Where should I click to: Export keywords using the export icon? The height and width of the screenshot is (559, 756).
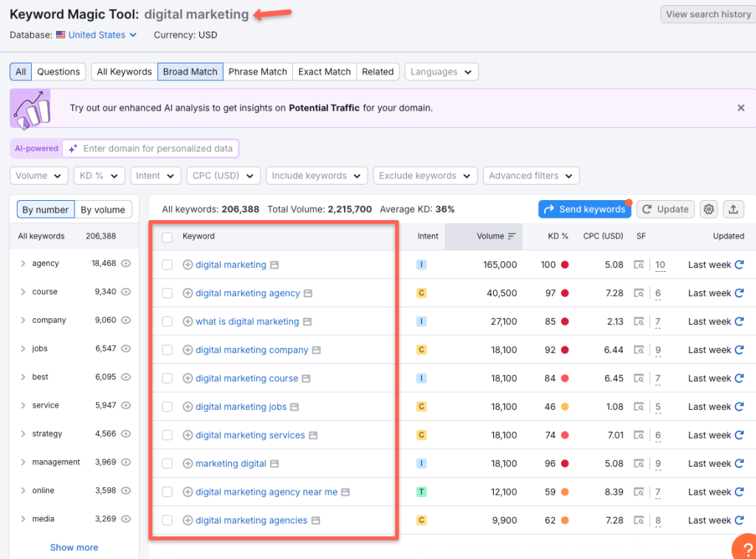733,209
